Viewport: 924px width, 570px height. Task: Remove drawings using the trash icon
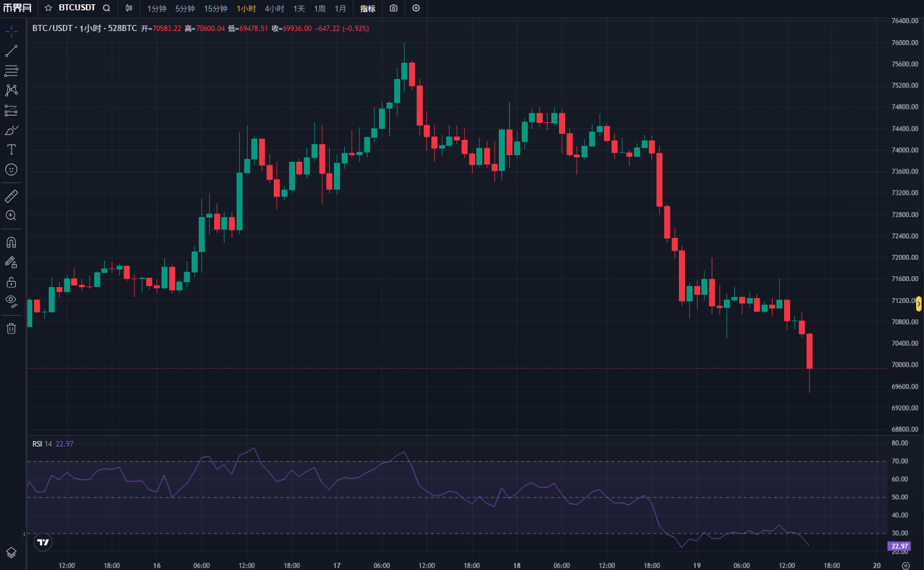click(x=12, y=328)
